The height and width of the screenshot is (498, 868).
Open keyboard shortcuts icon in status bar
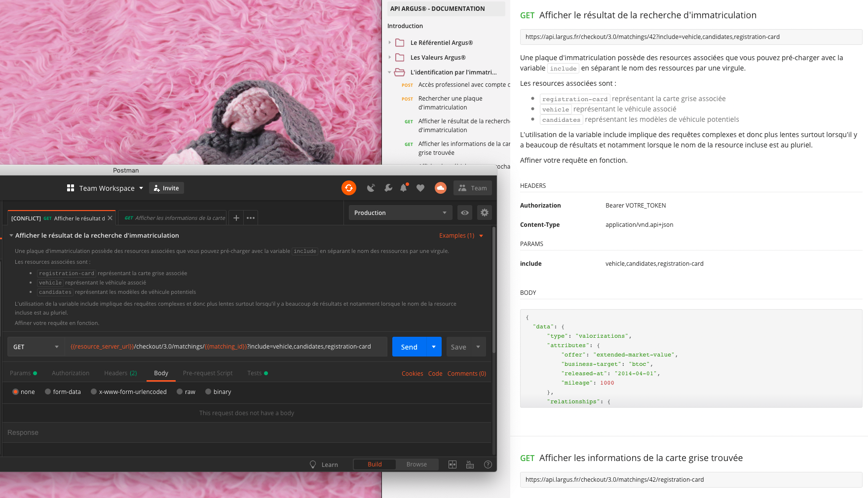(470, 464)
